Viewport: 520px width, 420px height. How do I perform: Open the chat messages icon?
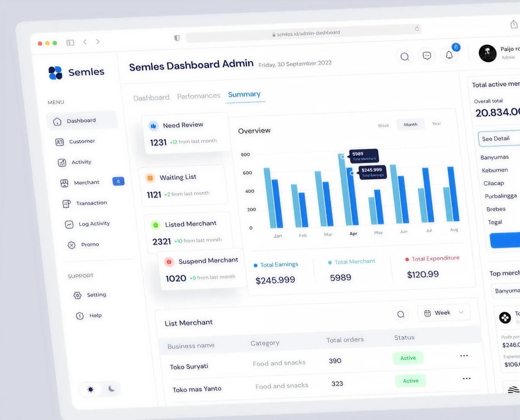pyautogui.click(x=427, y=55)
